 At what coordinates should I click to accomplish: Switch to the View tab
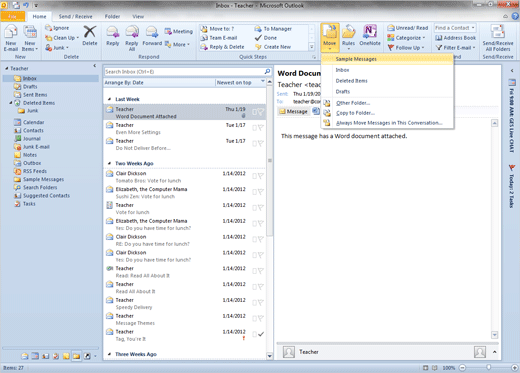[x=138, y=16]
